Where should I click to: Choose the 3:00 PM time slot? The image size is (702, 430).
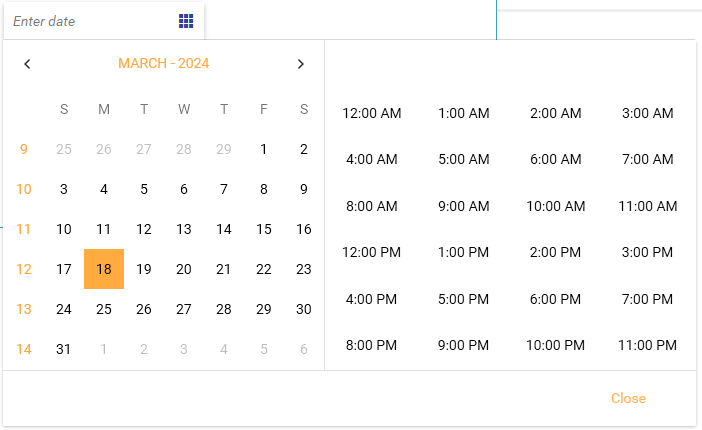coord(648,252)
